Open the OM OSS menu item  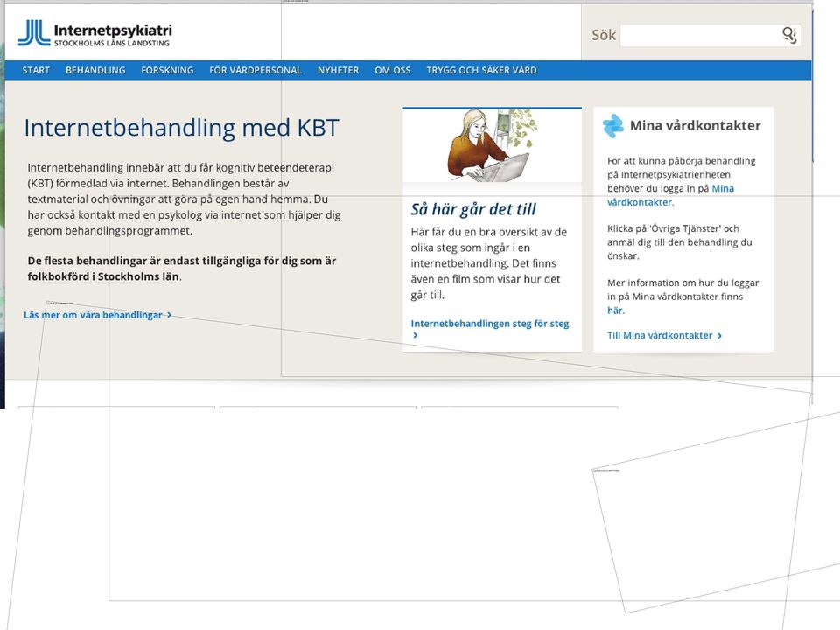[x=393, y=70]
